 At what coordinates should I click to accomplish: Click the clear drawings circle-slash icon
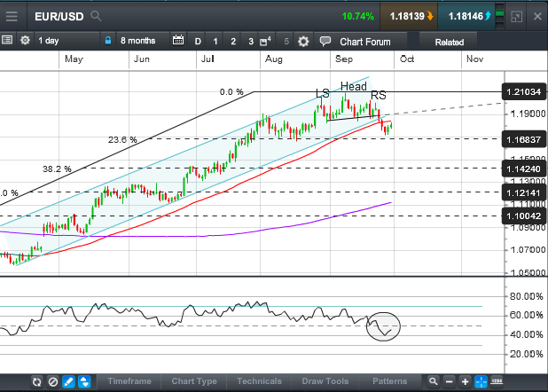(53, 382)
